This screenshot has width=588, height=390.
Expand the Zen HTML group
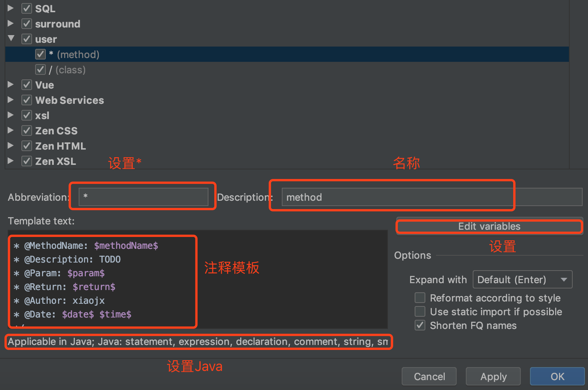click(x=11, y=145)
